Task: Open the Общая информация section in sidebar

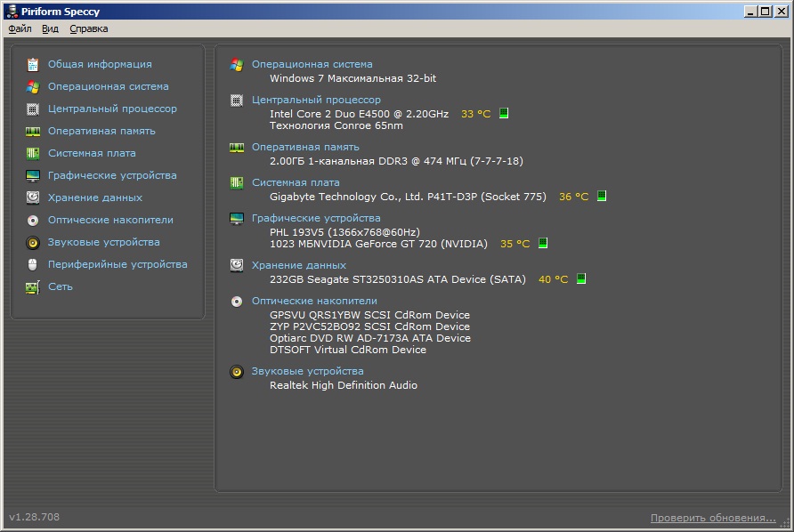Action: coord(100,64)
